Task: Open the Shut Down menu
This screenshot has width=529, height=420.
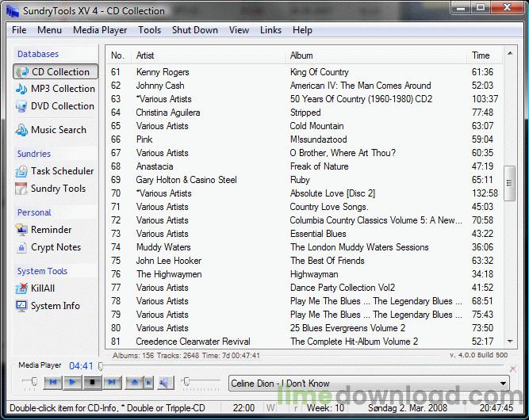Action: pyautogui.click(x=194, y=30)
